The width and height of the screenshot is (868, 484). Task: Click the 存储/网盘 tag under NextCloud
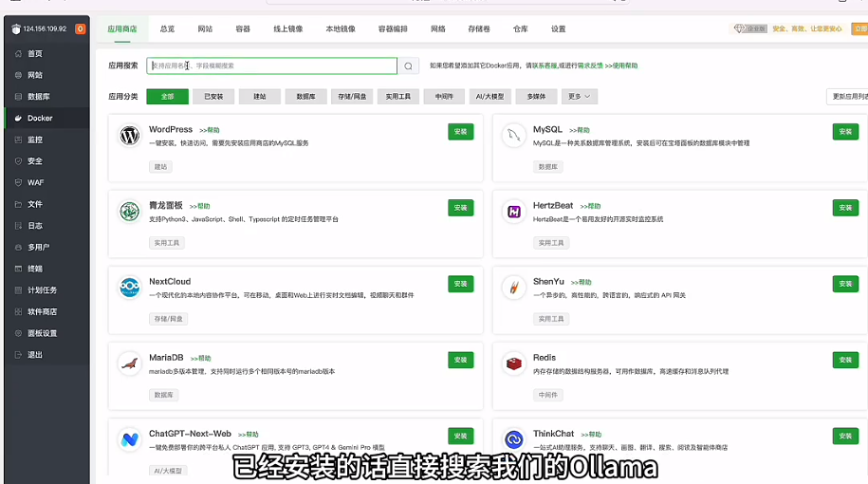pyautogui.click(x=168, y=319)
